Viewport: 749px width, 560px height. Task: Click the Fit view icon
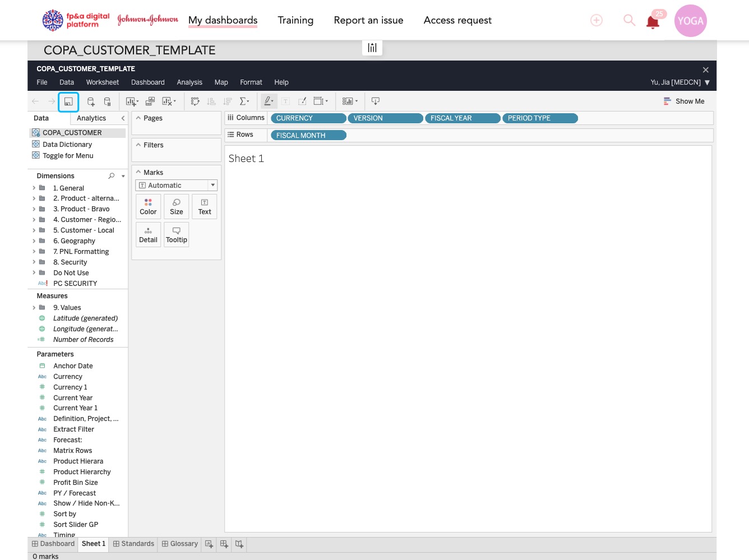pyautogui.click(x=321, y=101)
